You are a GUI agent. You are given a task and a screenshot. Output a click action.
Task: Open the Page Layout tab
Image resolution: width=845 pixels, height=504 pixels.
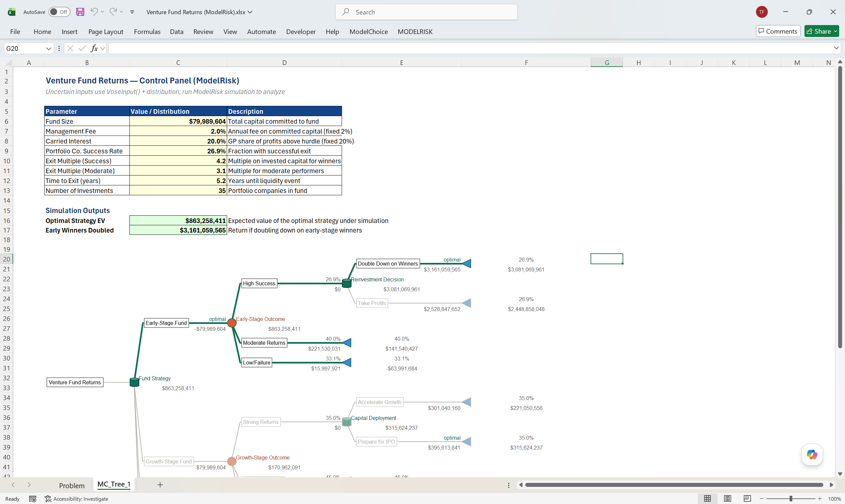[106, 32]
